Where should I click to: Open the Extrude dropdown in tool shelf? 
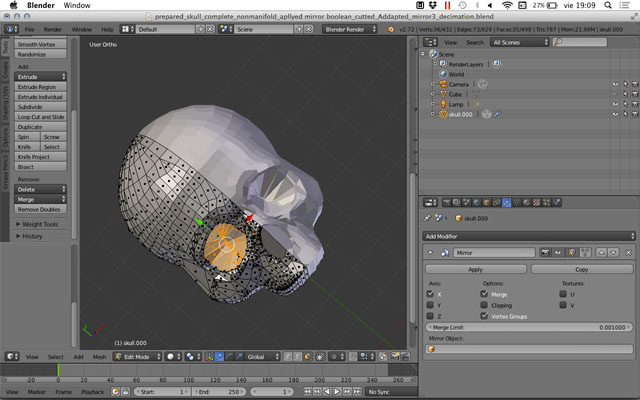[x=40, y=77]
